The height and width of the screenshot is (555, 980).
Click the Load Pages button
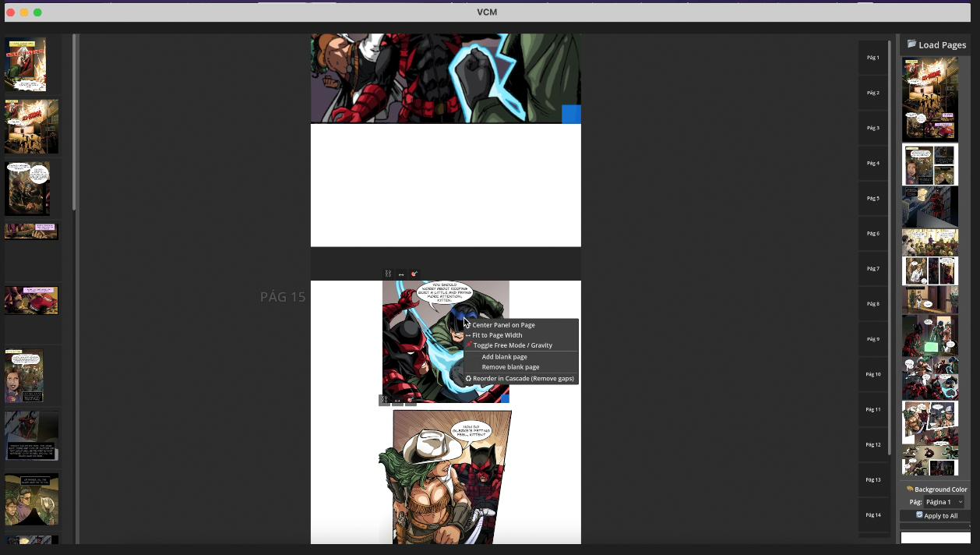(x=936, y=45)
